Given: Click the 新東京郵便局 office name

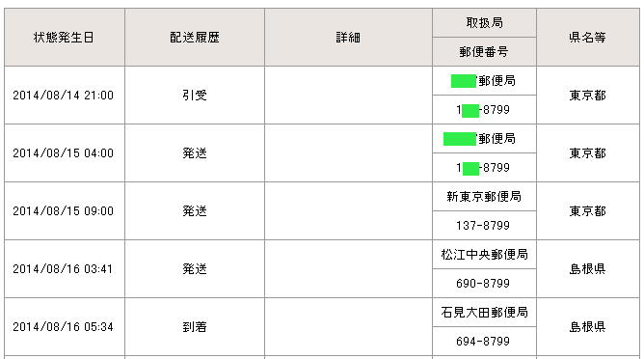Looking at the screenshot, I should coord(484,197).
